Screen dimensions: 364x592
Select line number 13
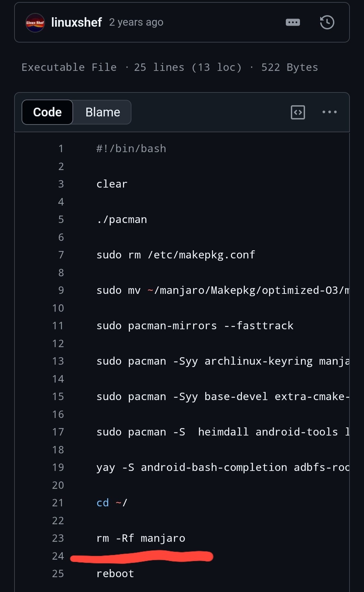(58, 361)
